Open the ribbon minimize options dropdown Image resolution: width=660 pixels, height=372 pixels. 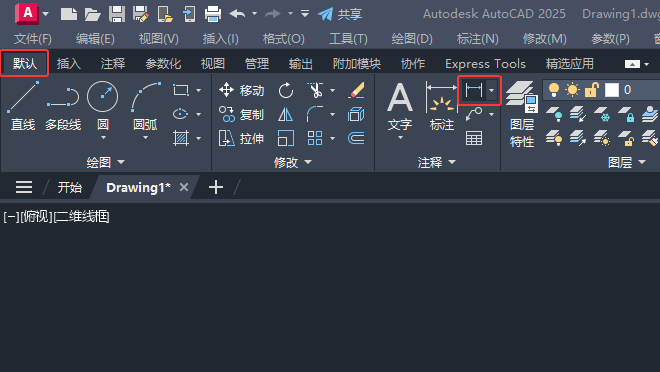pyautogui.click(x=647, y=64)
